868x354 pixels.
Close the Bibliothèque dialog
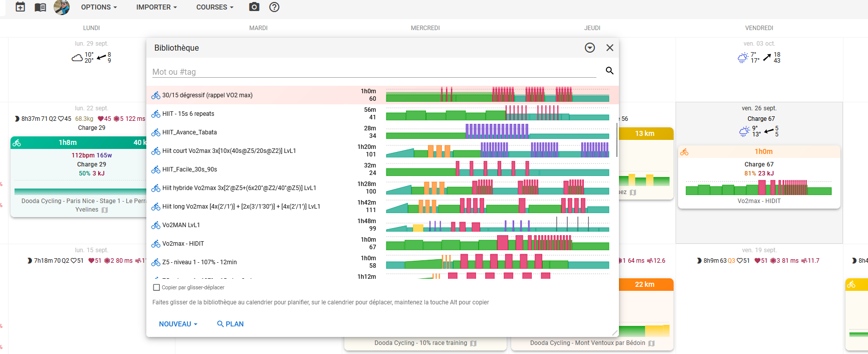point(610,48)
